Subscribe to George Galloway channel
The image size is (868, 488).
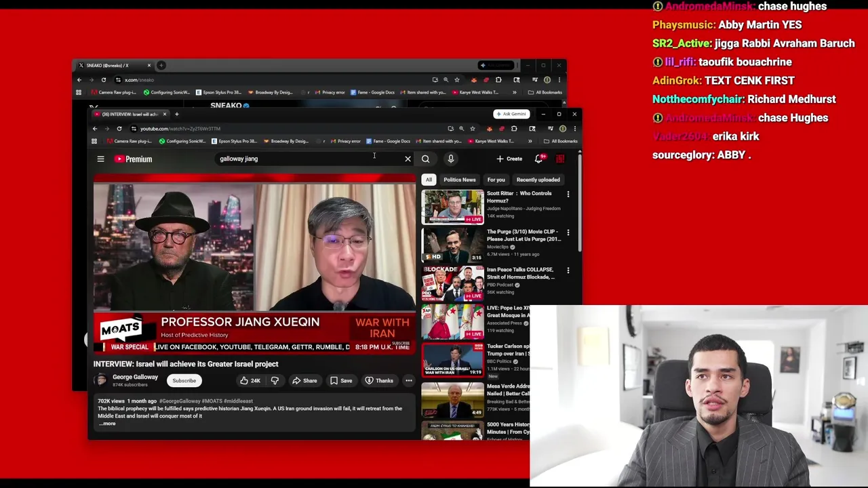point(184,380)
